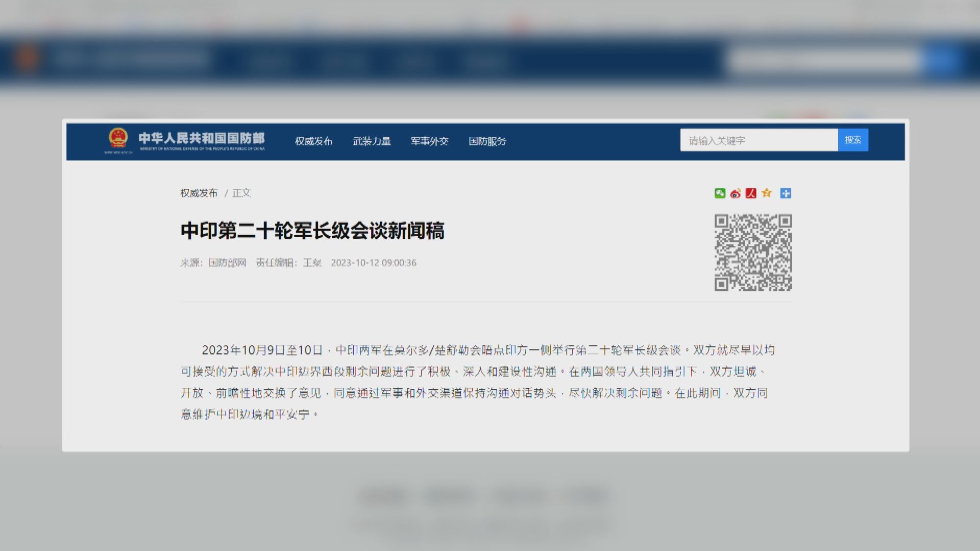The image size is (980, 551).
Task: Share via the red People's Daily icon
Action: [750, 193]
